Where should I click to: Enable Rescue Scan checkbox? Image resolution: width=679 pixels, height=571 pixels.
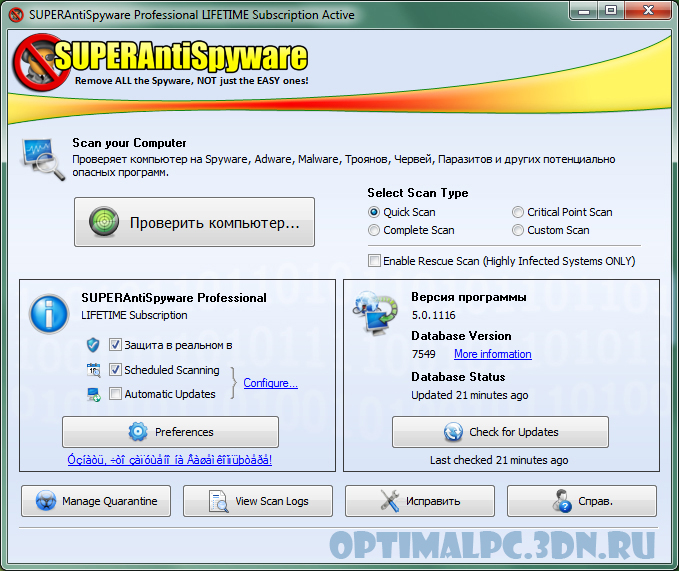tap(374, 261)
